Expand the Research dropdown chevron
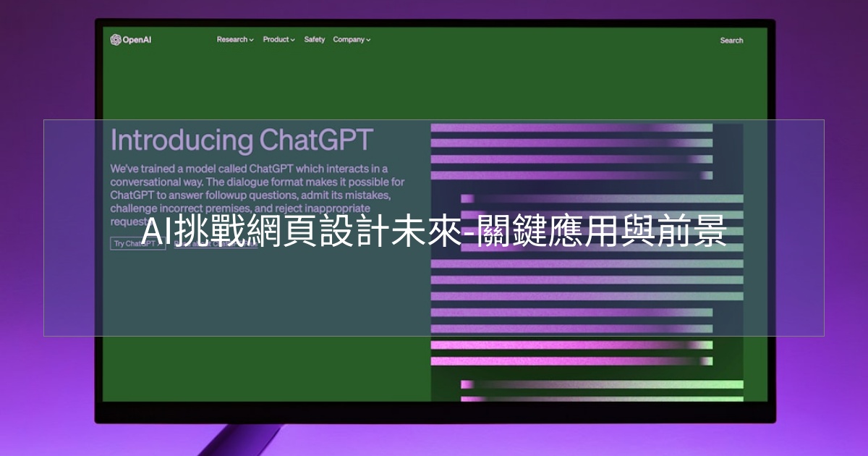868x456 pixels. [x=252, y=41]
